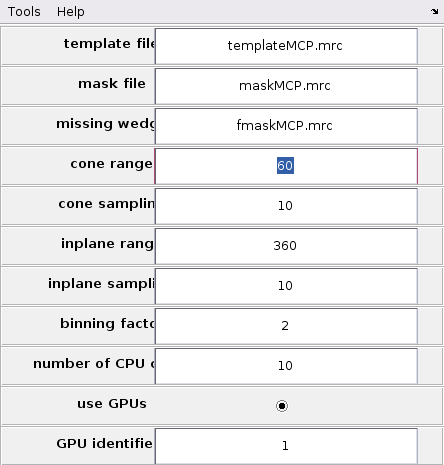Screen dimensions: 444x465
Task: Click the 'mask file' label
Action: 112,84
